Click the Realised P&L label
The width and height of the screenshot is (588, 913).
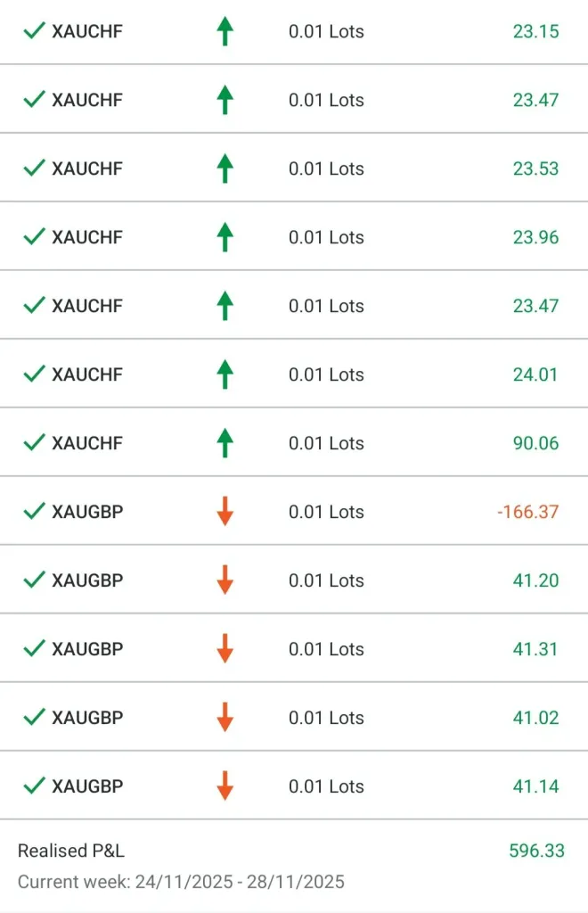(x=71, y=851)
